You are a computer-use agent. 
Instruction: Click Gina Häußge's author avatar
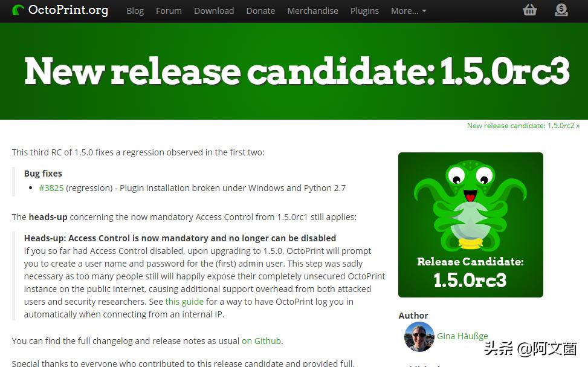(x=419, y=337)
